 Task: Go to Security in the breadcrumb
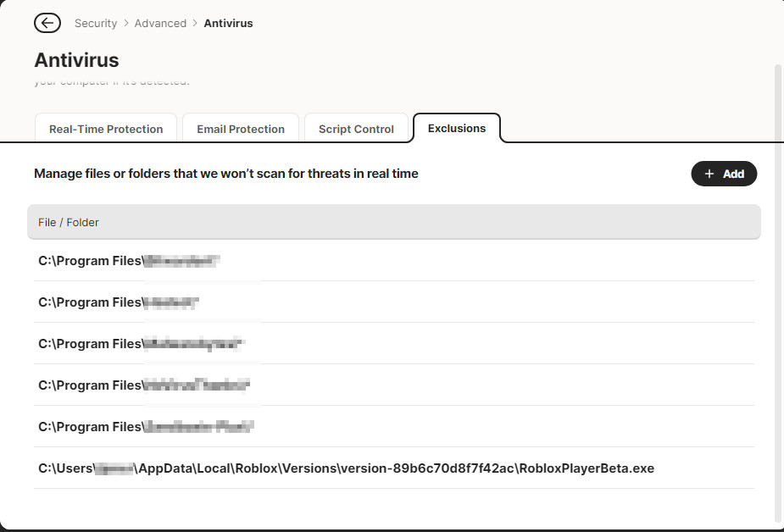point(96,23)
